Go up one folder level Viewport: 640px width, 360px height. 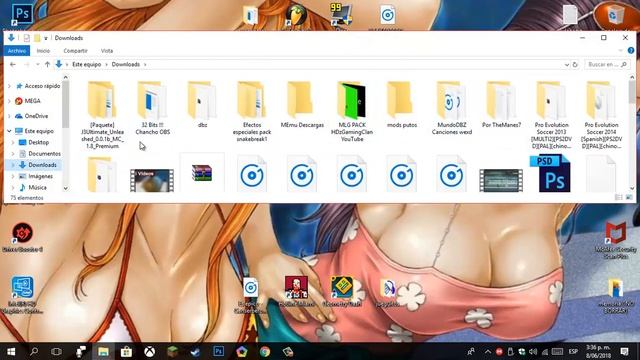(47, 64)
